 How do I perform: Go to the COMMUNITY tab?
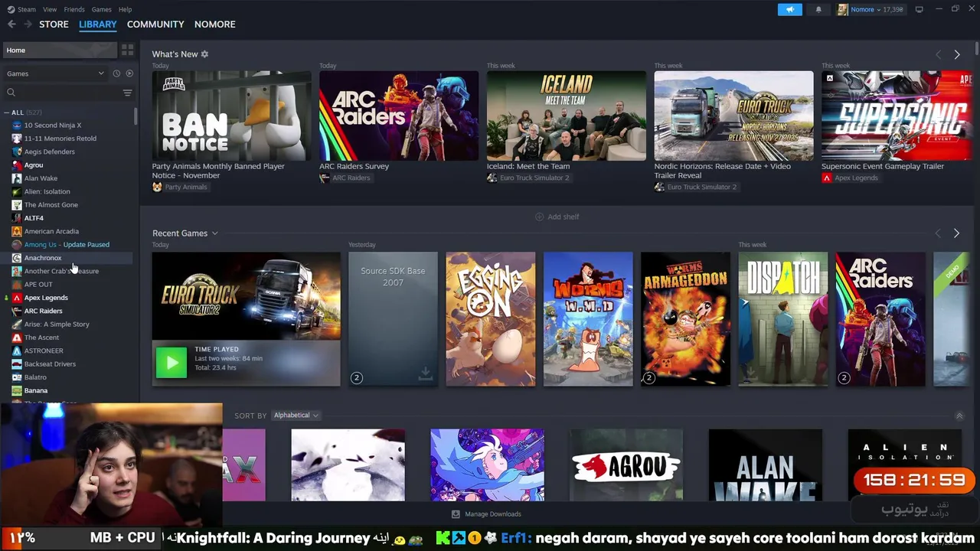pyautogui.click(x=155, y=24)
